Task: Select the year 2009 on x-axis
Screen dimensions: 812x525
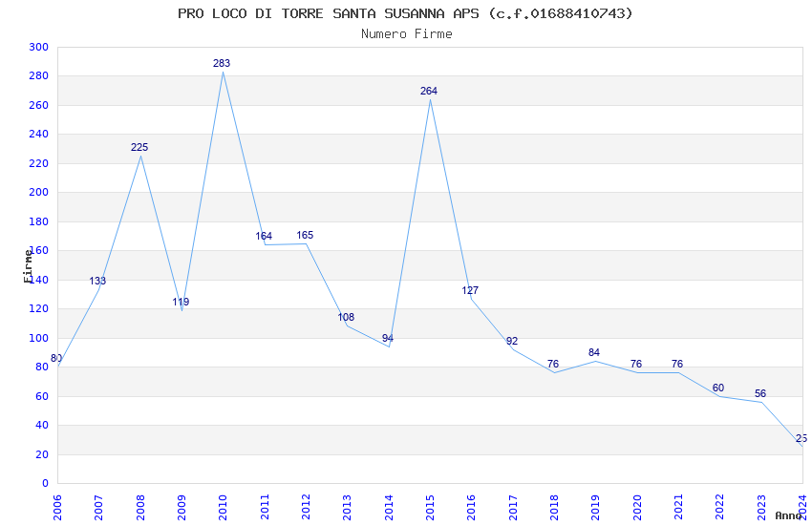Action: click(182, 508)
